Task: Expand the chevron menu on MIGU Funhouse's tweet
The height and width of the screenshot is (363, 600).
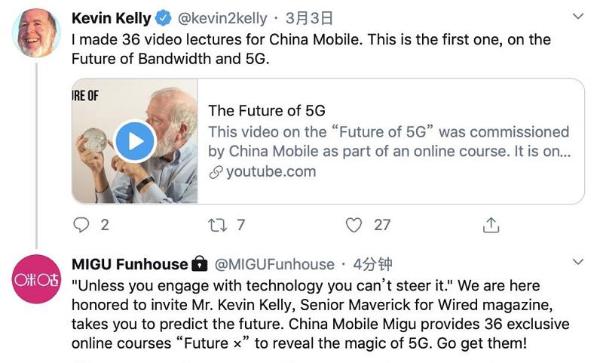Action: 578,262
